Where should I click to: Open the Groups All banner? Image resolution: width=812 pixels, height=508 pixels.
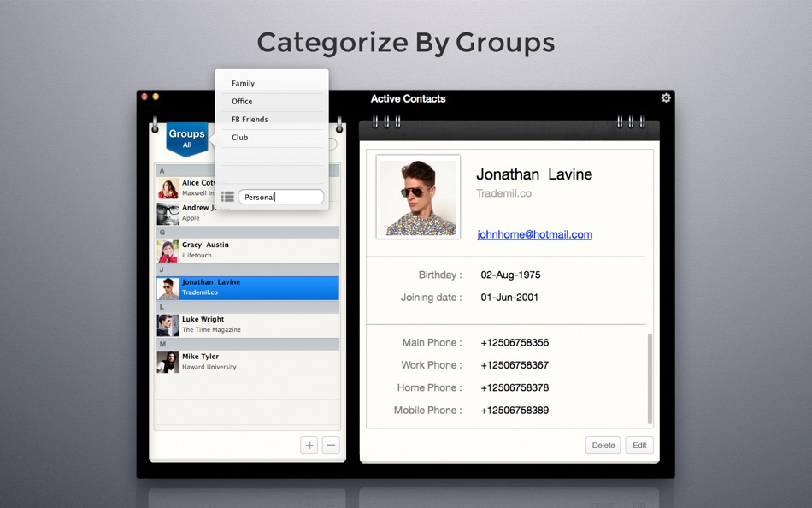point(187,138)
